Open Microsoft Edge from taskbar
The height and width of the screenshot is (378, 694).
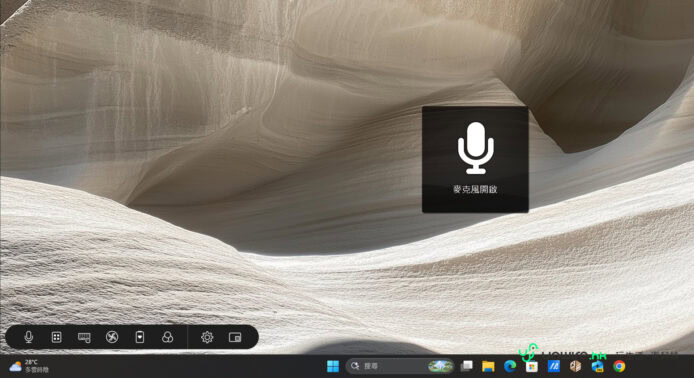tap(510, 366)
